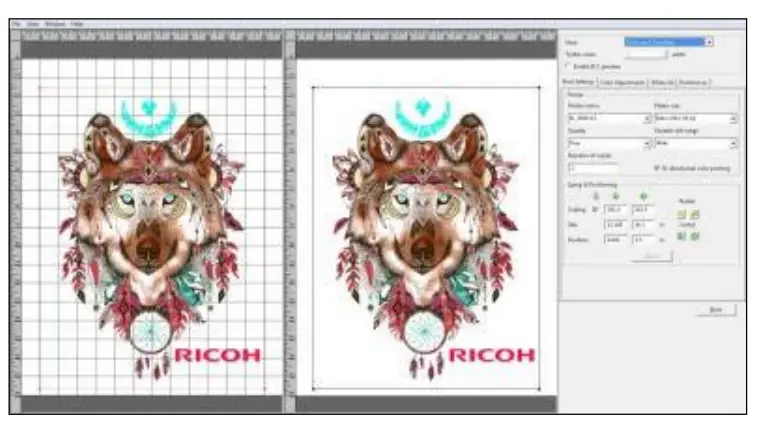Click the Position horizontal field
This screenshot has height=431, width=762.
[615, 240]
